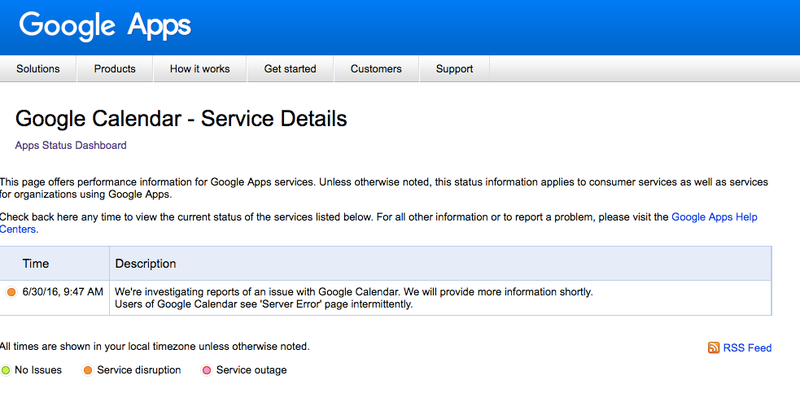Select the 'Server Error' page description line
The image size is (800, 402).
point(264,305)
